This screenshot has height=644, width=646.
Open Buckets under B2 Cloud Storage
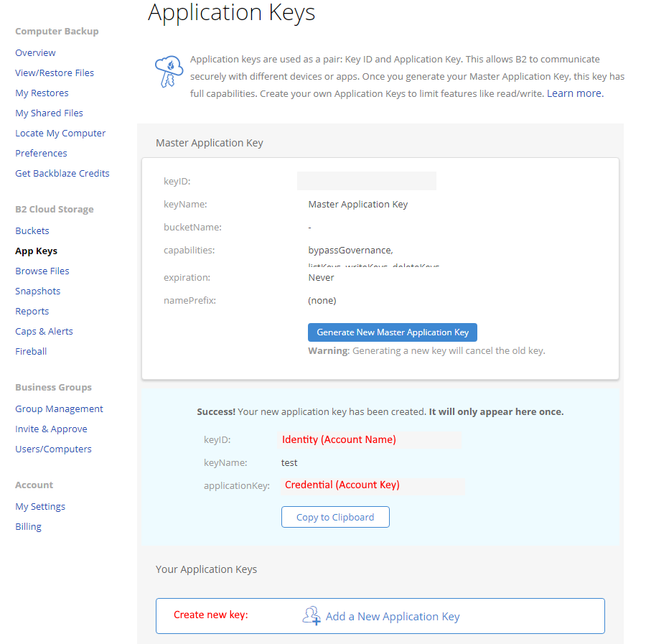tap(32, 230)
